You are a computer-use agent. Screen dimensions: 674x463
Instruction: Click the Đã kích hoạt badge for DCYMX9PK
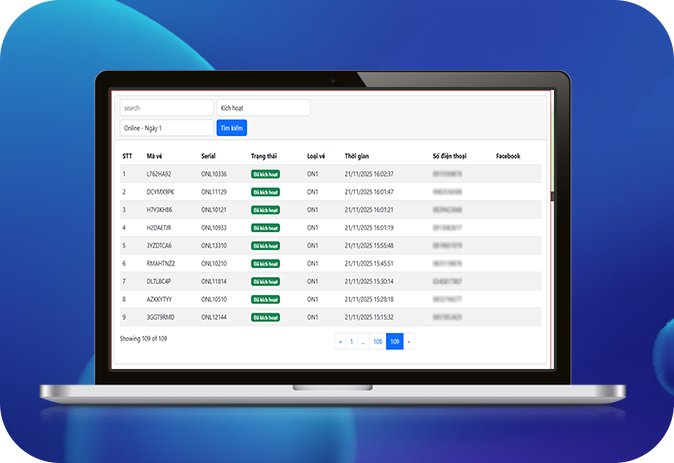click(x=265, y=192)
